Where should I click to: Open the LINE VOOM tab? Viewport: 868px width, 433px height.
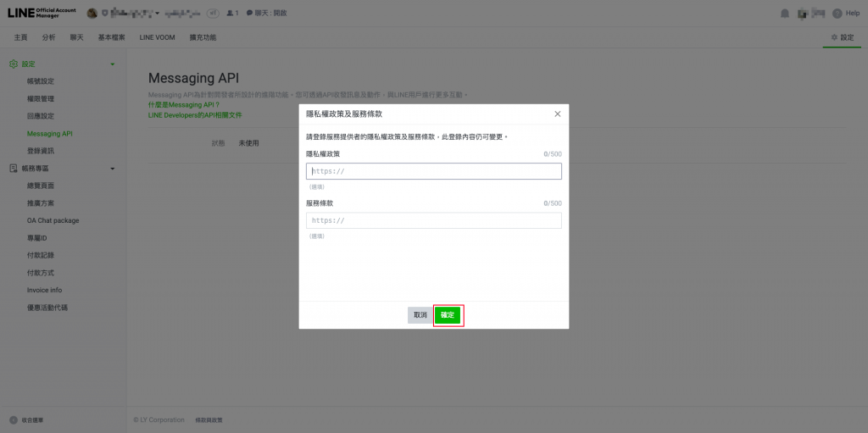point(157,37)
